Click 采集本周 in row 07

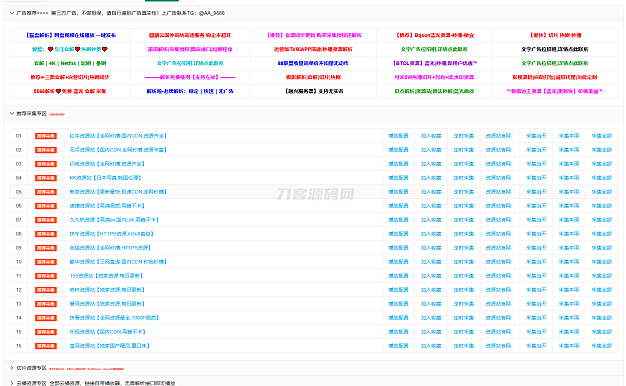(x=569, y=220)
